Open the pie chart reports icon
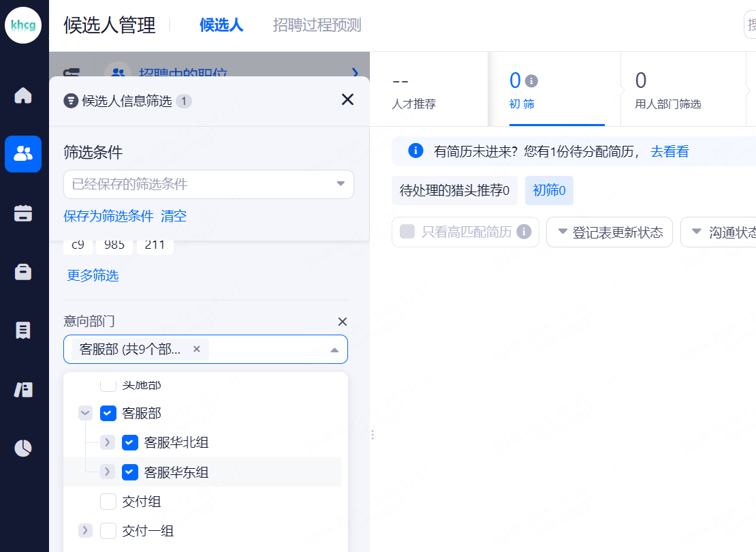 [x=23, y=448]
